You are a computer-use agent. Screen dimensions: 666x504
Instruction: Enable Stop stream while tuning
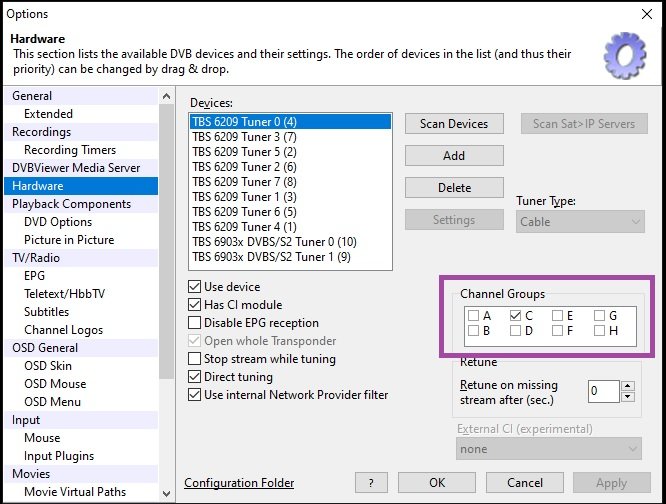(x=195, y=359)
